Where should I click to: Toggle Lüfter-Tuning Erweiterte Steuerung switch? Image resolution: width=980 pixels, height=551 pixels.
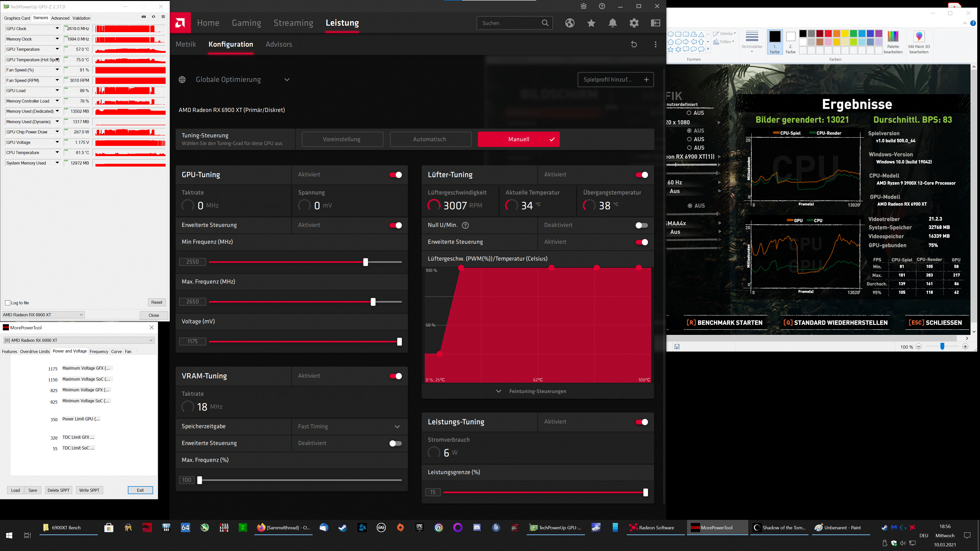tap(641, 242)
